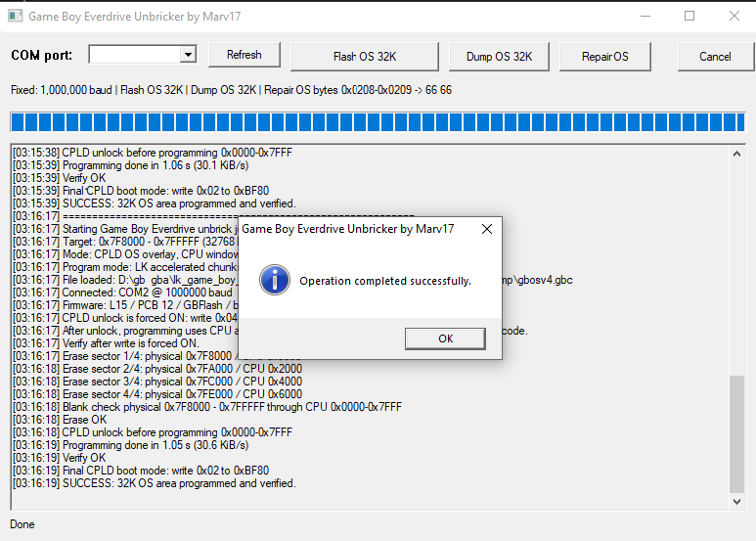Viewport: 756px width, 541px height.
Task: Click the 'Blank check physical' log line
Action: coord(207,407)
